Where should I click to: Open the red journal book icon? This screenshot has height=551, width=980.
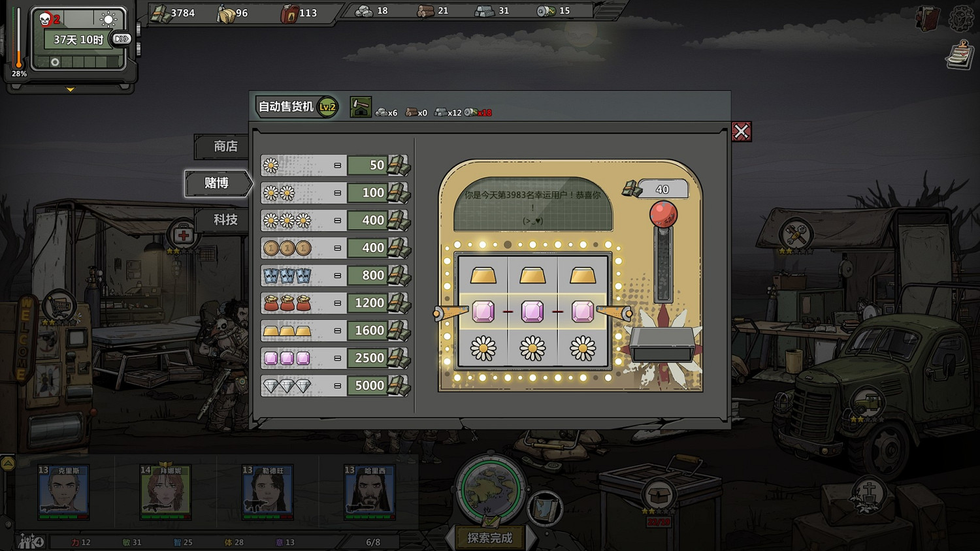[927, 19]
